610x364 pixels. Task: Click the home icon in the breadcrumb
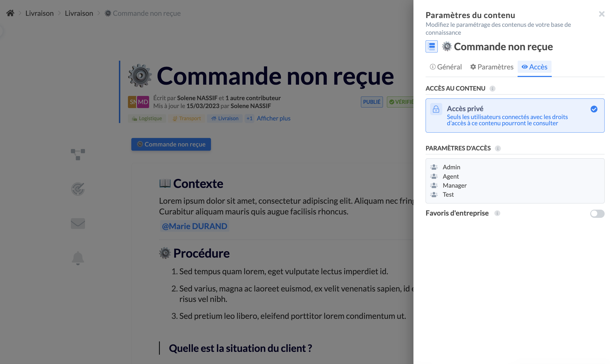pos(10,13)
